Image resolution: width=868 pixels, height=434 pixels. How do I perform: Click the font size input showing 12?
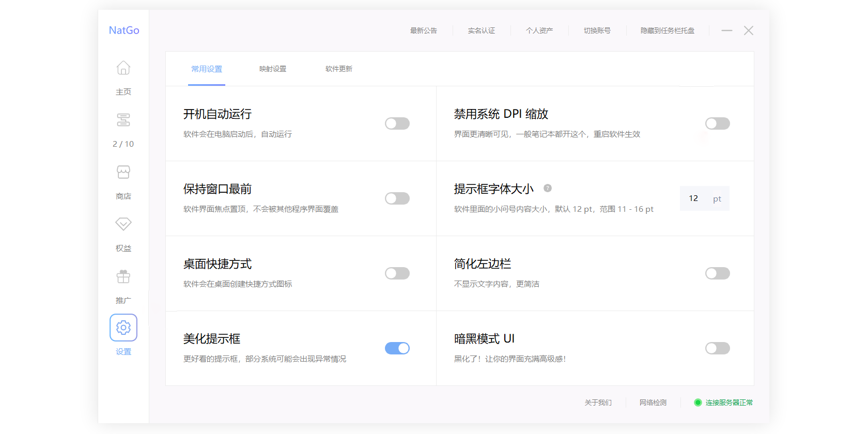[694, 198]
